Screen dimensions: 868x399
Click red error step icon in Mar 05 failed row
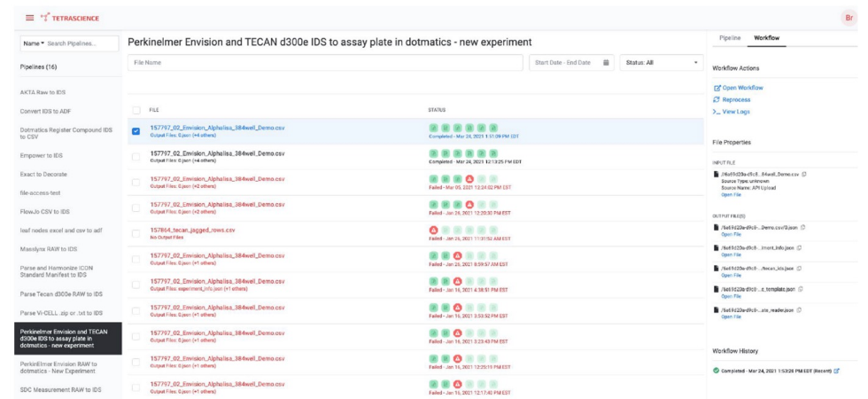(469, 179)
